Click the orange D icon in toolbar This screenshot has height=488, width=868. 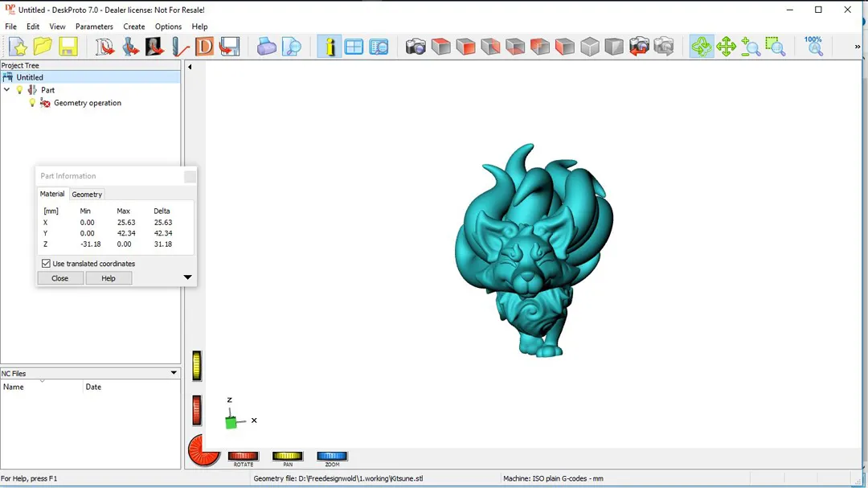click(204, 47)
